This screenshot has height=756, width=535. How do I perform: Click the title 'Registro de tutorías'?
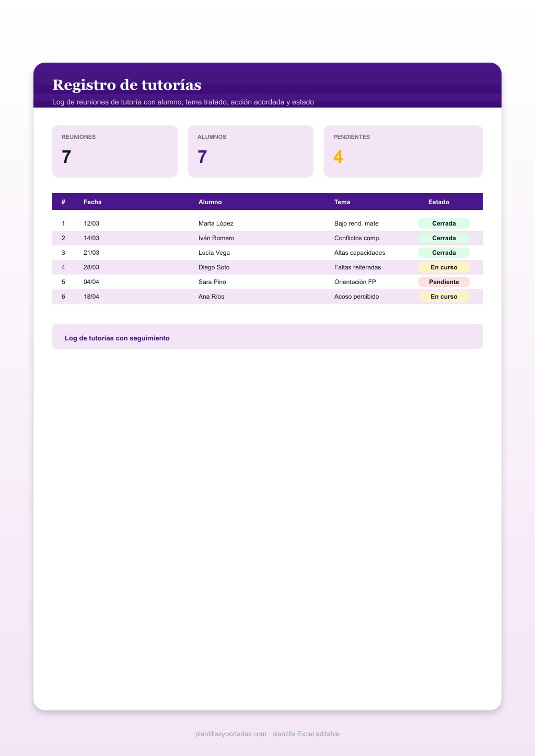[126, 85]
